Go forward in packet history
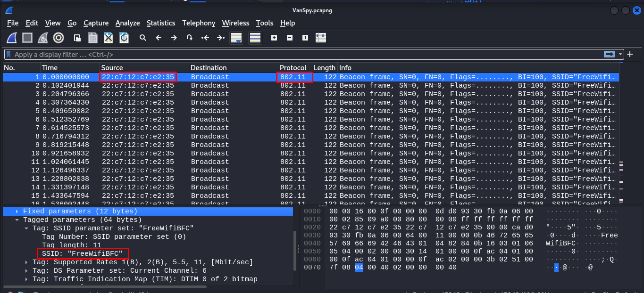This screenshot has width=644, height=293. pyautogui.click(x=174, y=38)
